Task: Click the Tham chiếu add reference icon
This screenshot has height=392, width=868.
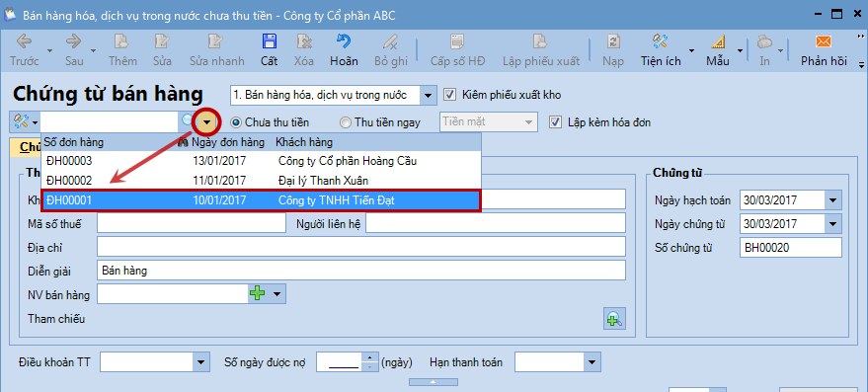Action: click(x=614, y=319)
